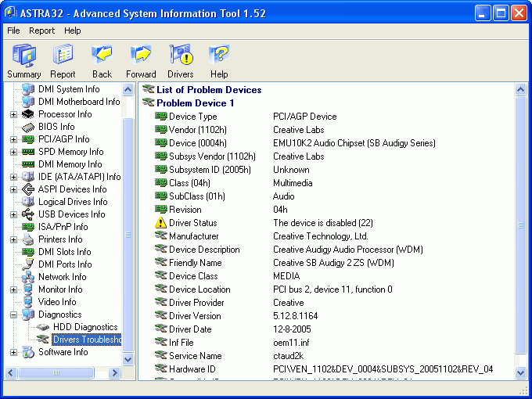Click the 'Creative SB Audigy 2 ZS (WDM)' value
532x399 pixels.
click(333, 263)
